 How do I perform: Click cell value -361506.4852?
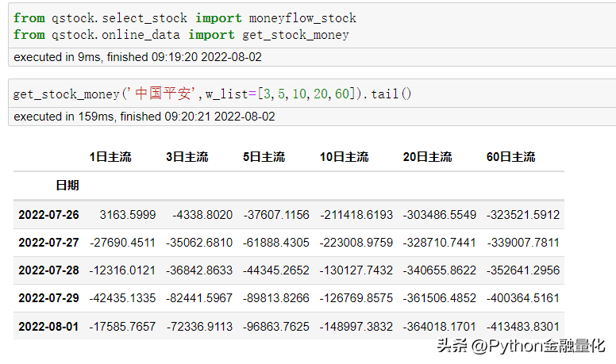pyautogui.click(x=440, y=298)
